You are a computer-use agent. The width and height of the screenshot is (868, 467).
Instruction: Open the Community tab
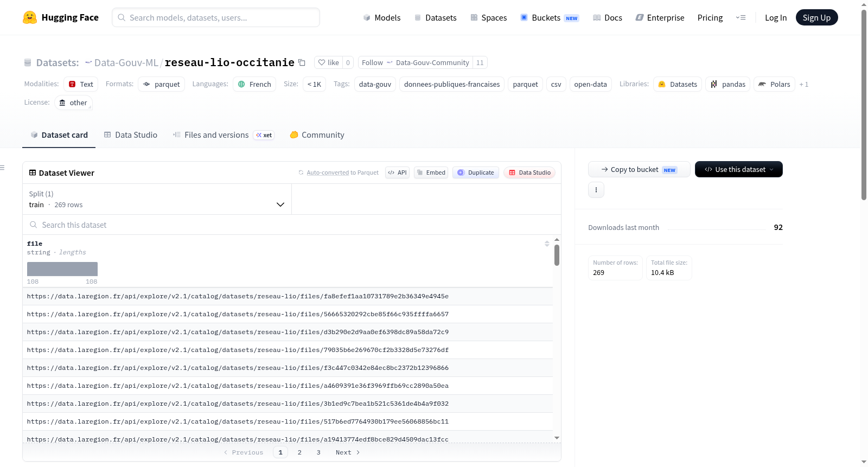(317, 135)
